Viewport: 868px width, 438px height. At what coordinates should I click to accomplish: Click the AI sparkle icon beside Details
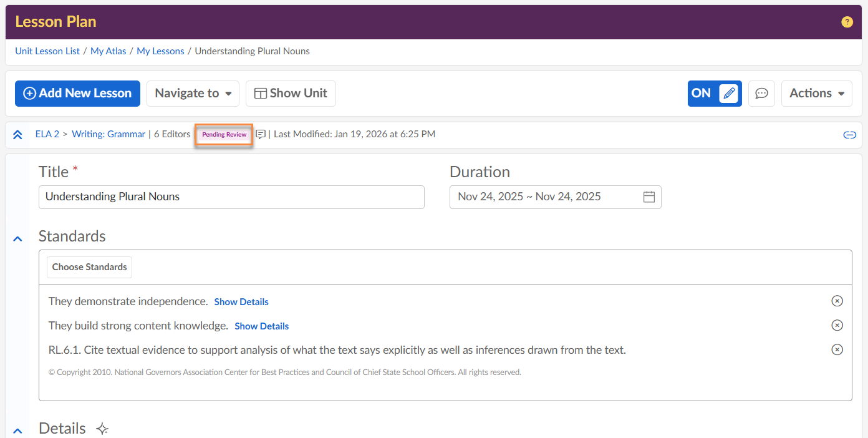102,429
